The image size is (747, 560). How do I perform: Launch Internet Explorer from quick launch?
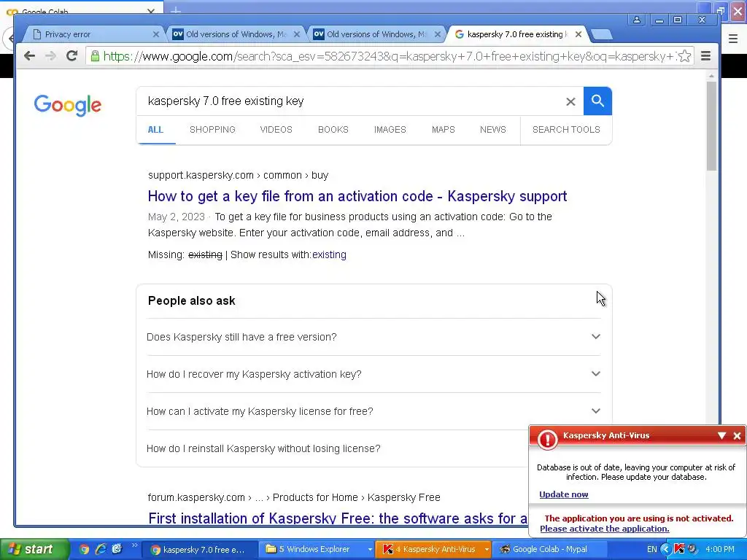pyautogui.click(x=101, y=550)
